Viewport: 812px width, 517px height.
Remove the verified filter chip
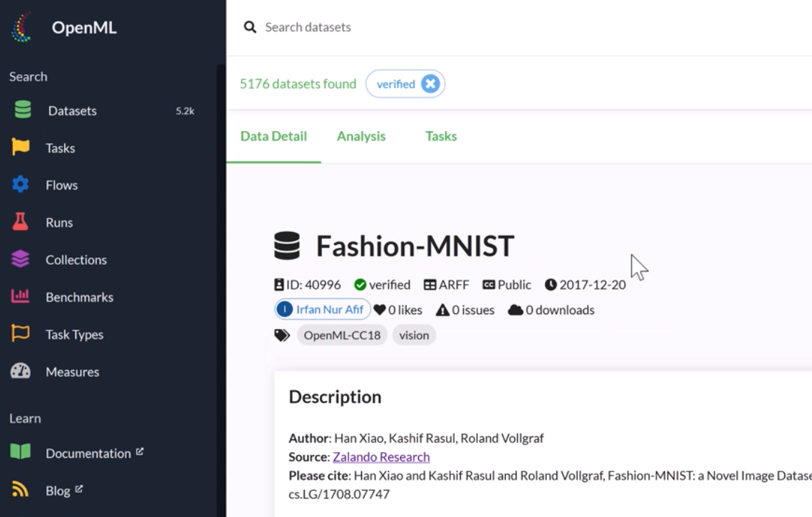430,84
